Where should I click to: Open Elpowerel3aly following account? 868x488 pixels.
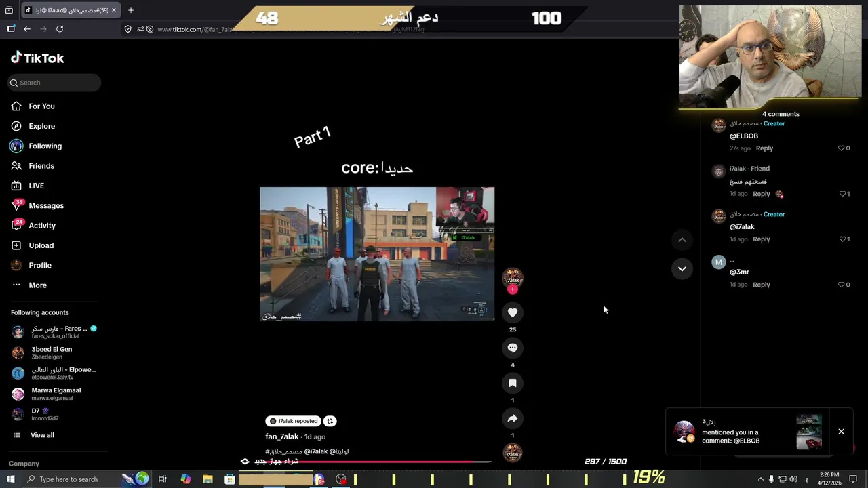[x=54, y=373]
